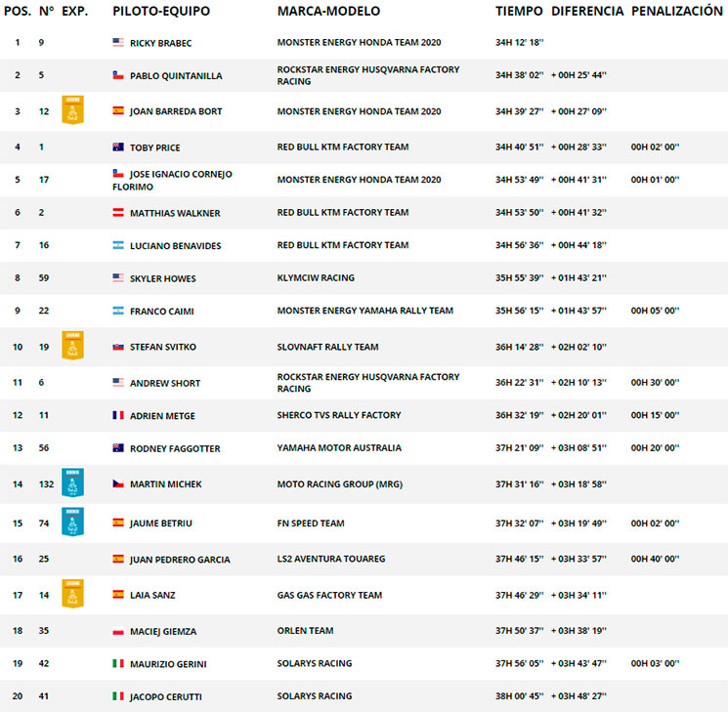Click the Australia flag beside Rodney Faggotter
This screenshot has height=712, width=728.
point(118,447)
